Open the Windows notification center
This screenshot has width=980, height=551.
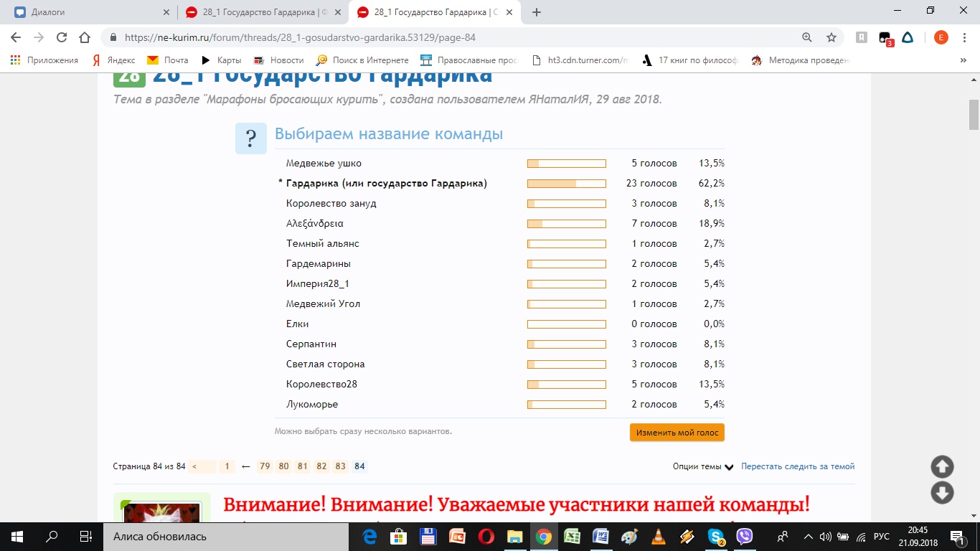[x=956, y=537]
